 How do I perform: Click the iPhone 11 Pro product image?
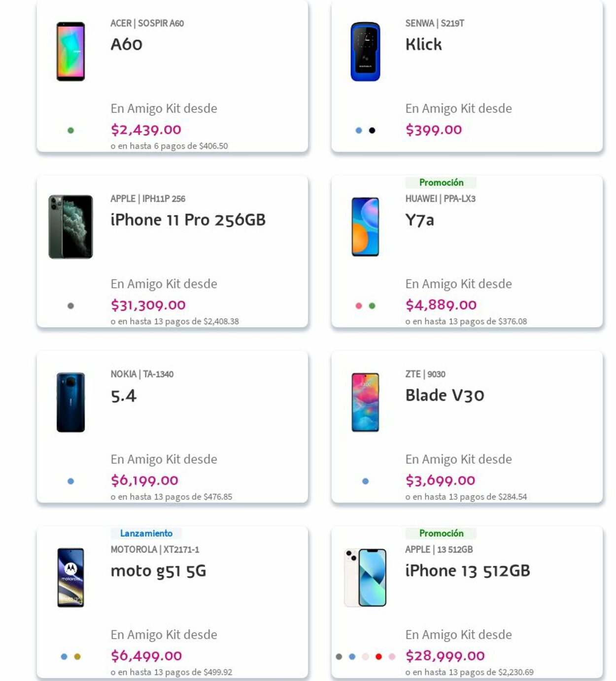coord(70,227)
